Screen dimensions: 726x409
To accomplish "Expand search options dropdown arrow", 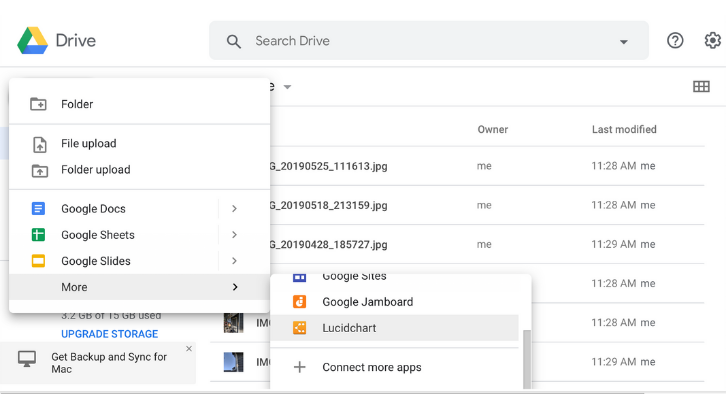I will tap(624, 42).
